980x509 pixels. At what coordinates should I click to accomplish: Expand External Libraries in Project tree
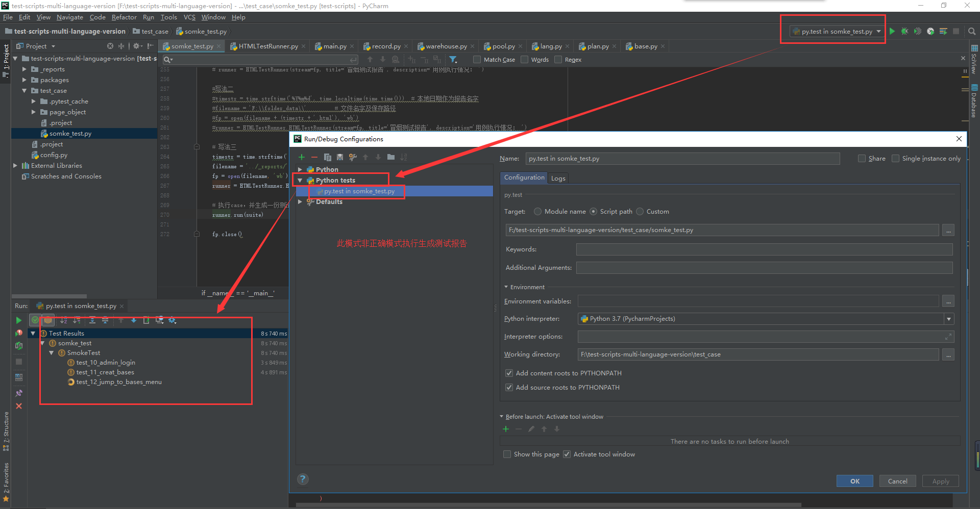(x=15, y=166)
